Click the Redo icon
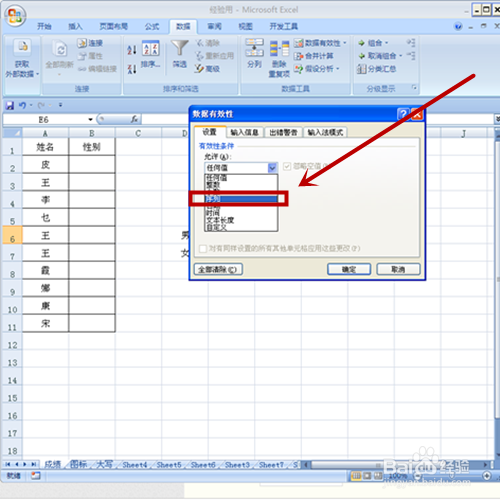 (x=42, y=106)
